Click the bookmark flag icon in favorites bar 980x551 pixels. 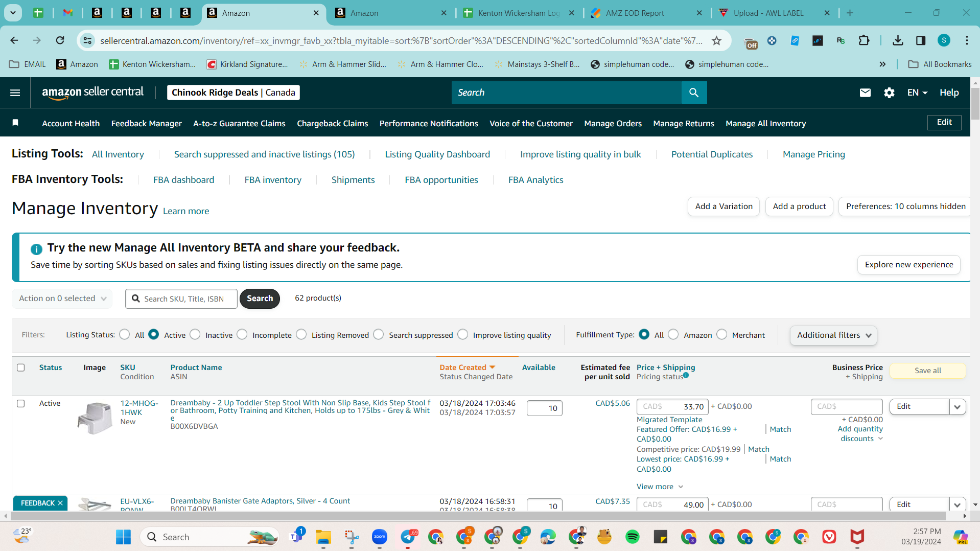15,123
